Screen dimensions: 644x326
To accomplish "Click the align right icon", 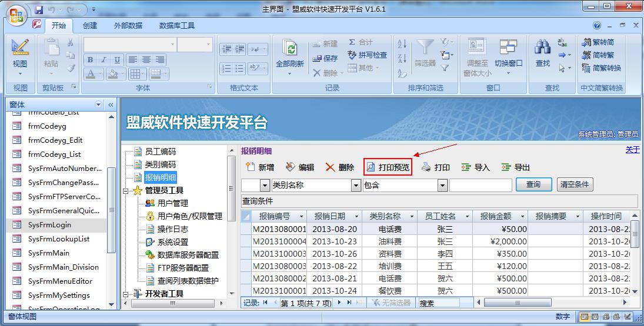I will tap(159, 60).
